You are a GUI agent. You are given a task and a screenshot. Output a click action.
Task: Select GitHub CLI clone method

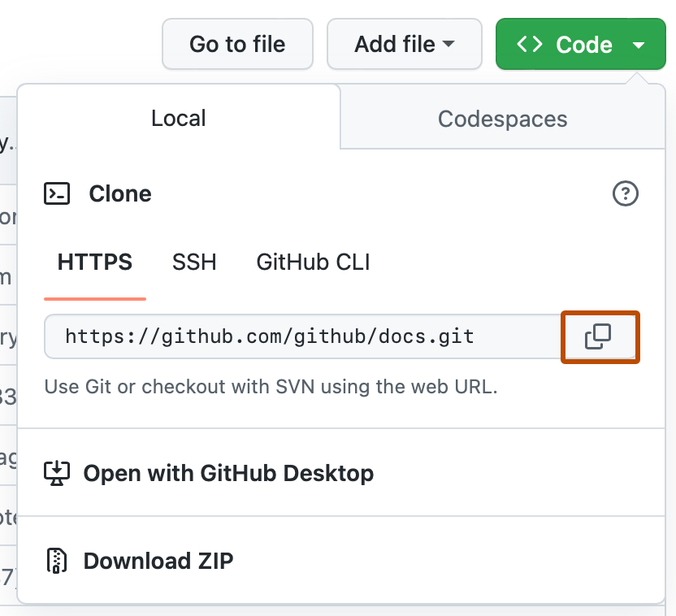pos(312,262)
